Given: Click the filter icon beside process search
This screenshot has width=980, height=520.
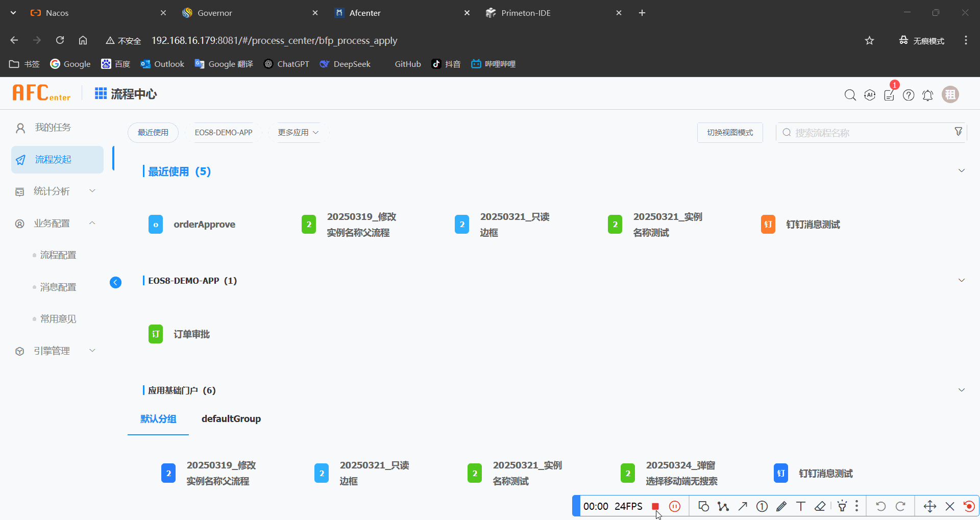Looking at the screenshot, I should (959, 131).
